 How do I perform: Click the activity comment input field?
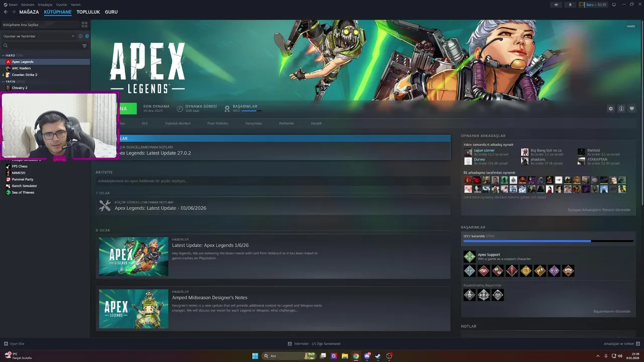click(x=273, y=181)
